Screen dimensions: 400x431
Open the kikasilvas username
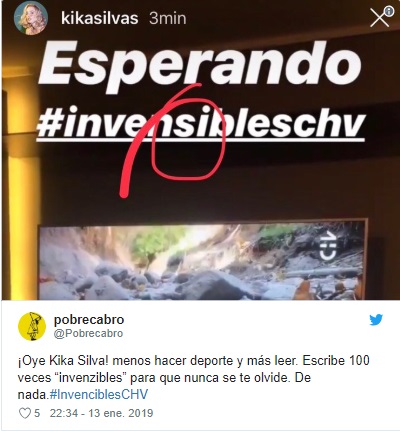click(x=100, y=18)
